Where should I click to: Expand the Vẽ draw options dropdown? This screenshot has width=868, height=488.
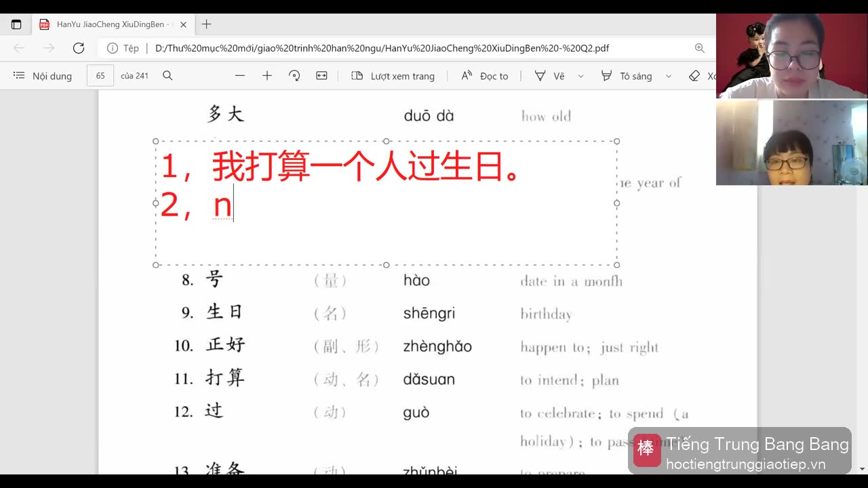(x=580, y=76)
